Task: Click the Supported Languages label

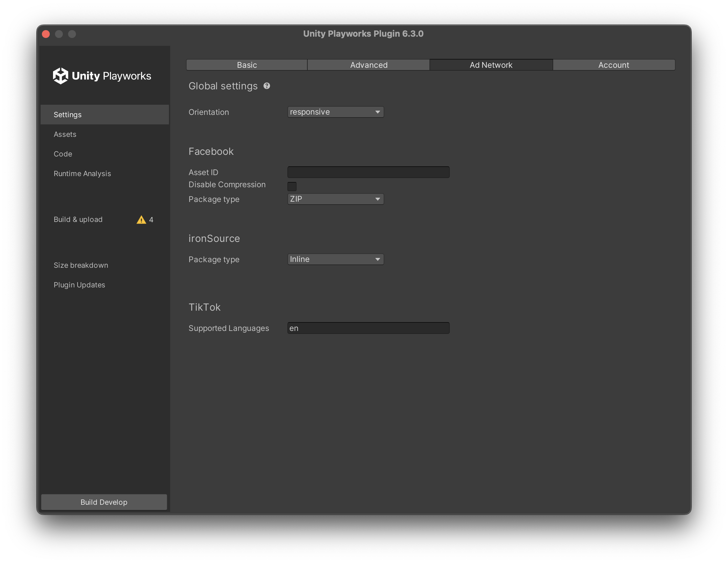Action: tap(229, 328)
